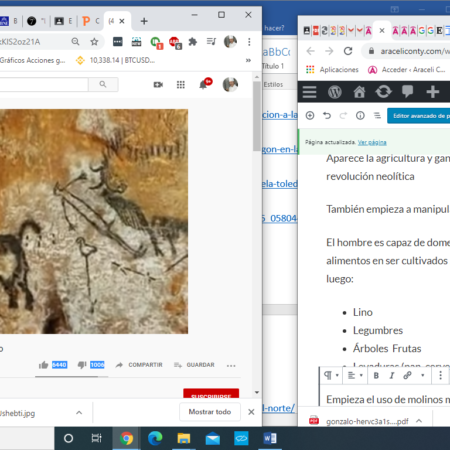Open File Explorer from taskbar

(x=184, y=438)
